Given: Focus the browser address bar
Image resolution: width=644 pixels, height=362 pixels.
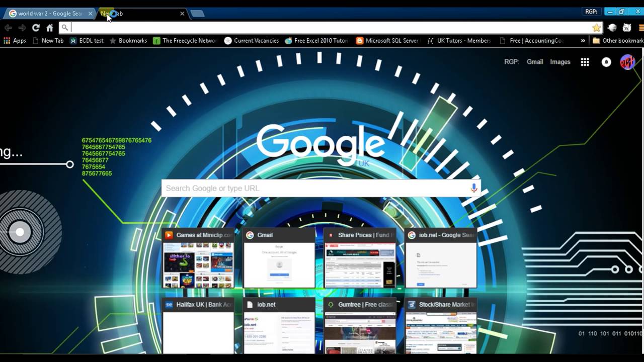Looking at the screenshot, I should (x=331, y=28).
